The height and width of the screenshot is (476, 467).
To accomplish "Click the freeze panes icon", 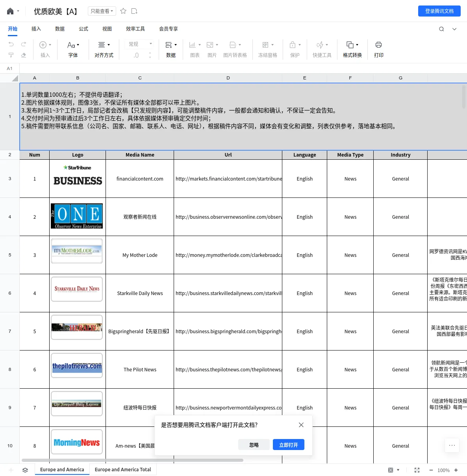I will pyautogui.click(x=265, y=45).
